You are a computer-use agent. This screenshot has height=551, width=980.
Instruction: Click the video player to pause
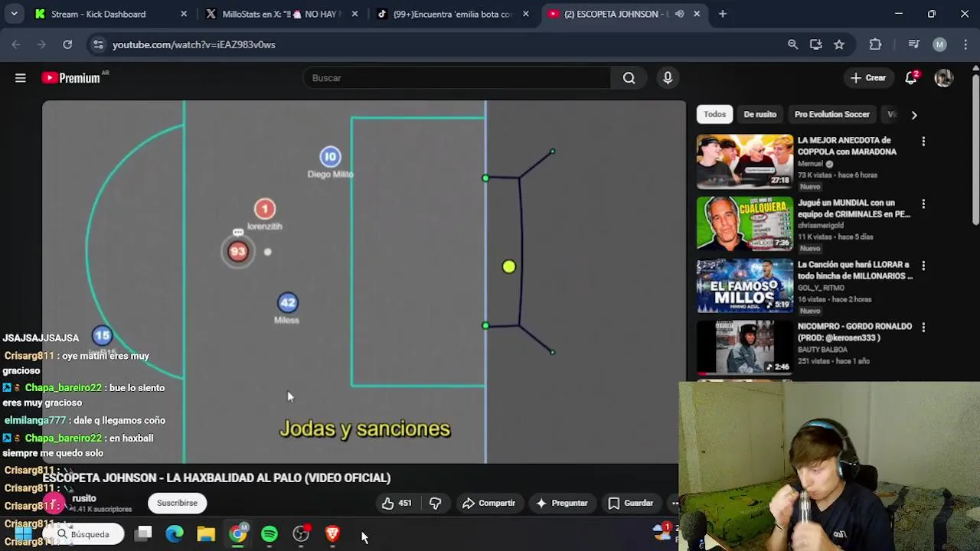tap(364, 282)
